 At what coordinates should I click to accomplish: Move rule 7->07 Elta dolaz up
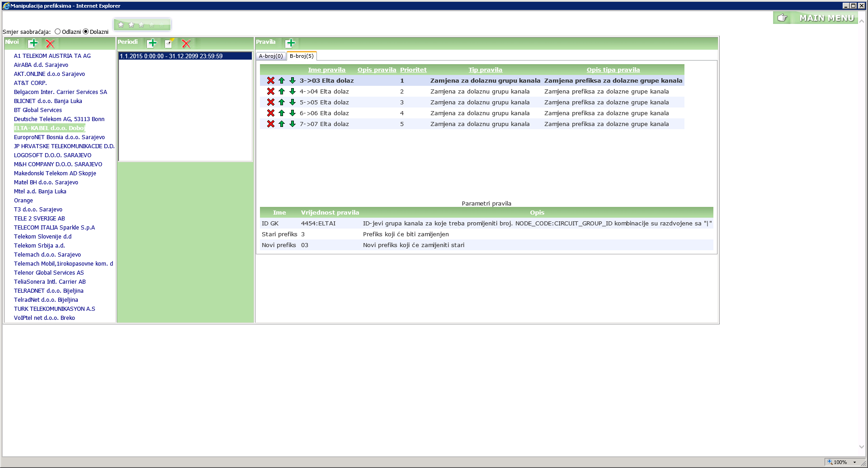282,124
